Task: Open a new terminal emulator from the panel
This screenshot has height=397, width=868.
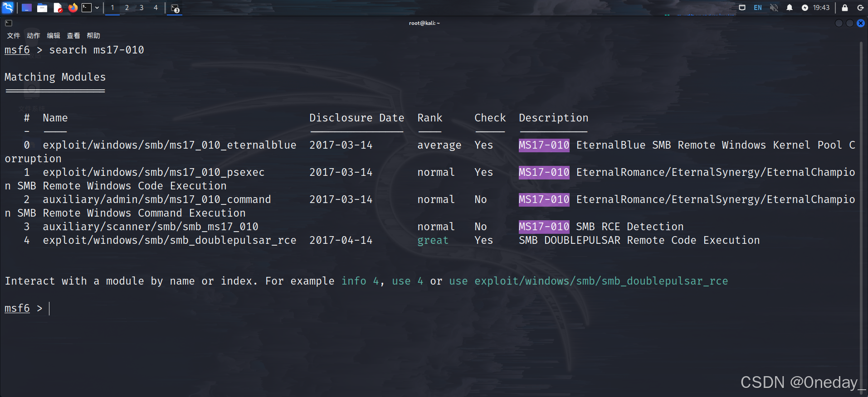Action: 87,8
